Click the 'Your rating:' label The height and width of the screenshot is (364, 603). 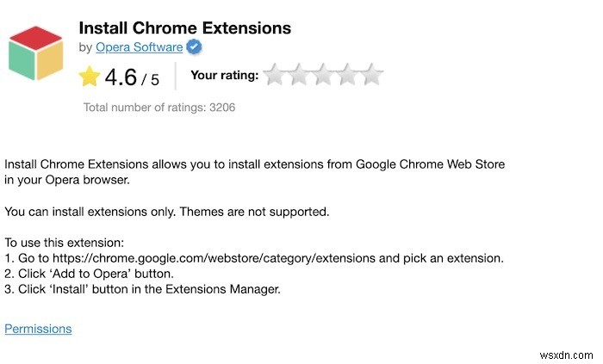coord(224,75)
